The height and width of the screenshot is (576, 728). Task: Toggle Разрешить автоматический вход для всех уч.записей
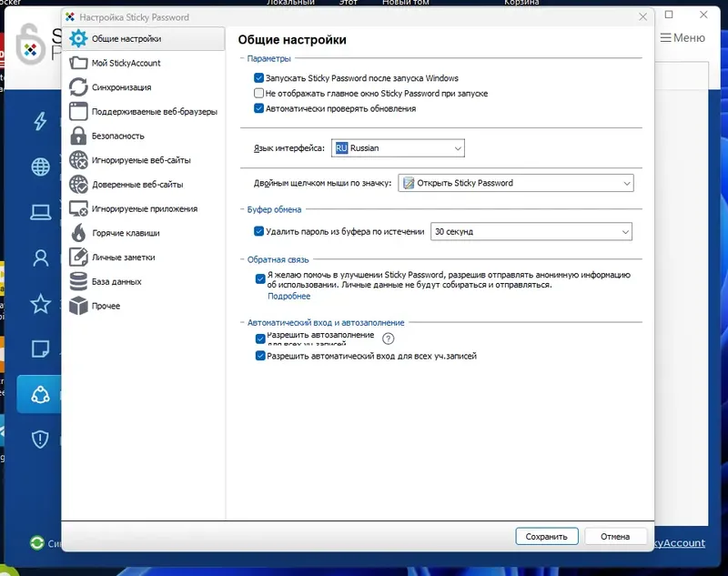pyautogui.click(x=260, y=356)
